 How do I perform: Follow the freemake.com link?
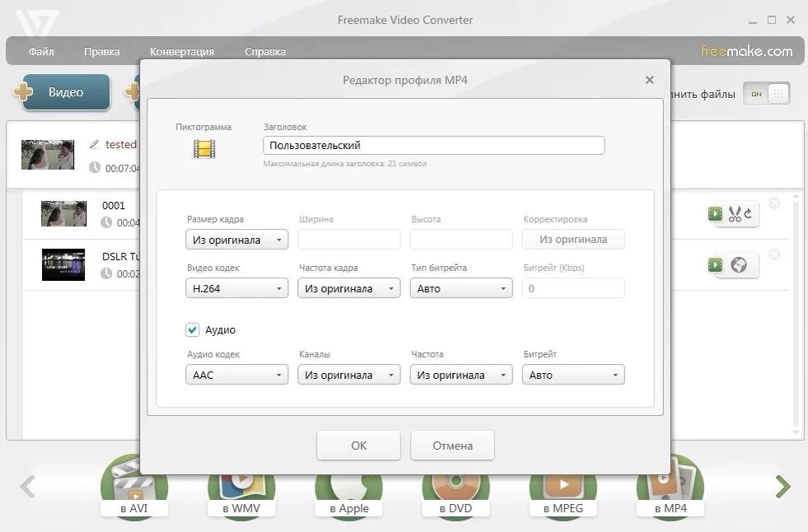click(x=746, y=51)
